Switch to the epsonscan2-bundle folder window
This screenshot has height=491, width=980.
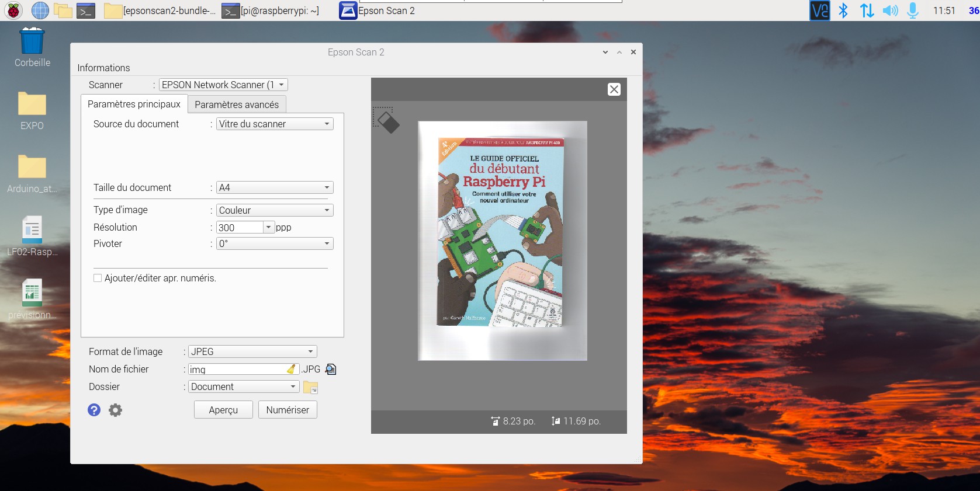(160, 11)
